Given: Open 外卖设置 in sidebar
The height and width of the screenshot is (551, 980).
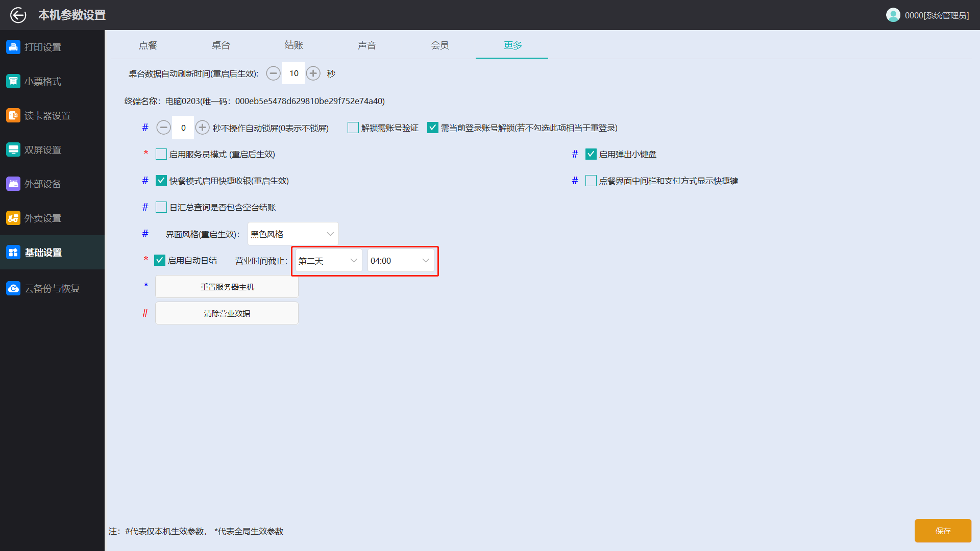Looking at the screenshot, I should 52,218.
